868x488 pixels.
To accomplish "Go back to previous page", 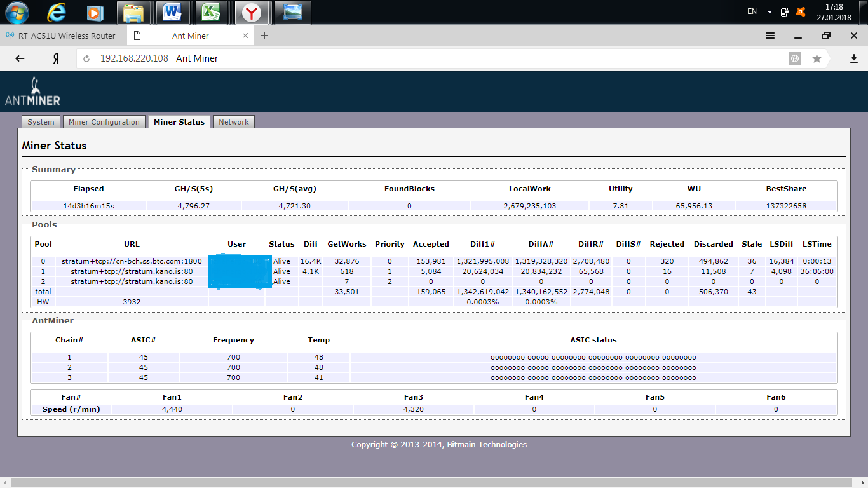I will pyautogui.click(x=20, y=58).
